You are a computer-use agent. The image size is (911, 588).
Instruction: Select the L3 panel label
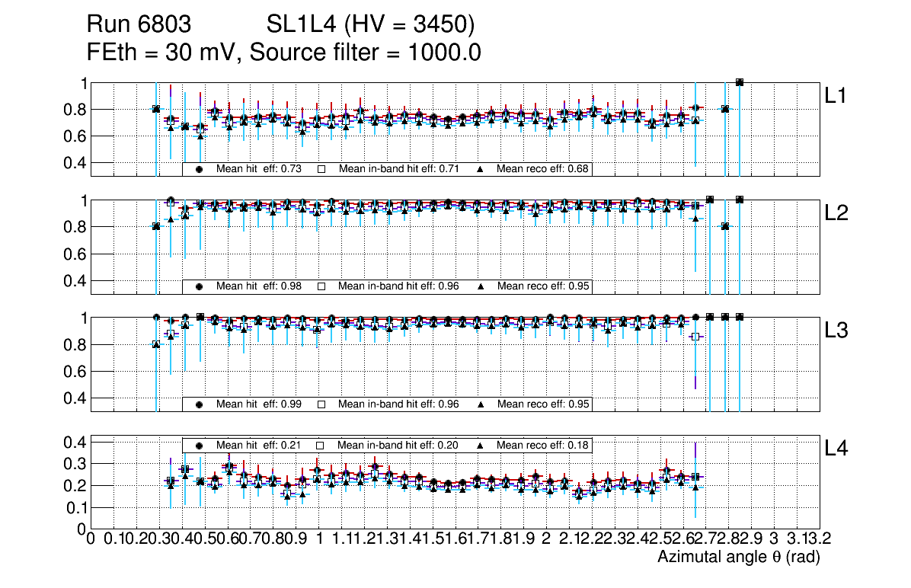coord(836,331)
